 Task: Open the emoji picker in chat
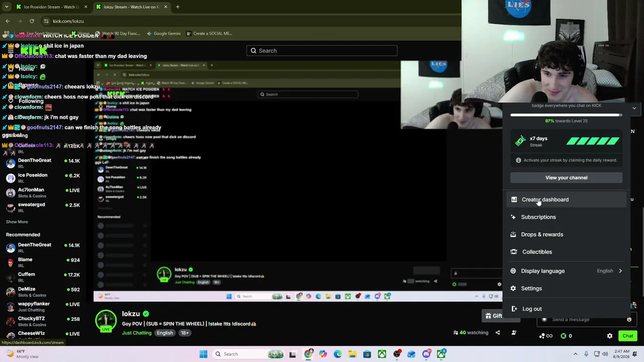pyautogui.click(x=629, y=320)
